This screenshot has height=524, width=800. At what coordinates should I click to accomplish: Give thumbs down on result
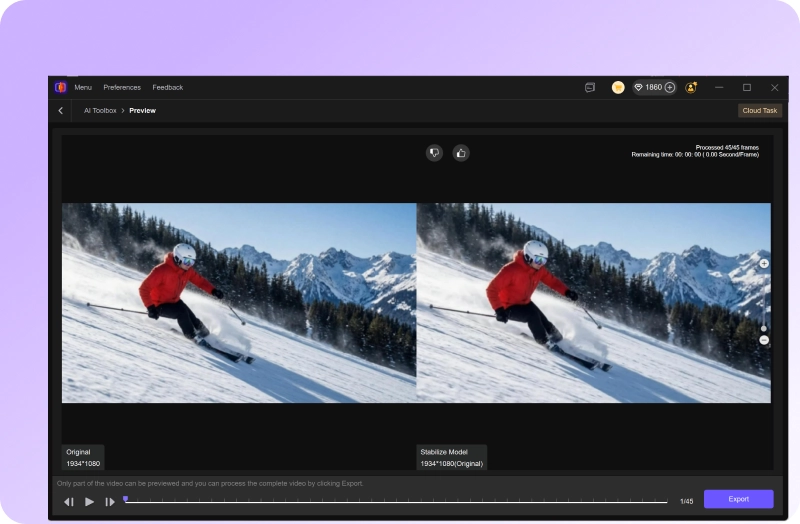tap(434, 153)
